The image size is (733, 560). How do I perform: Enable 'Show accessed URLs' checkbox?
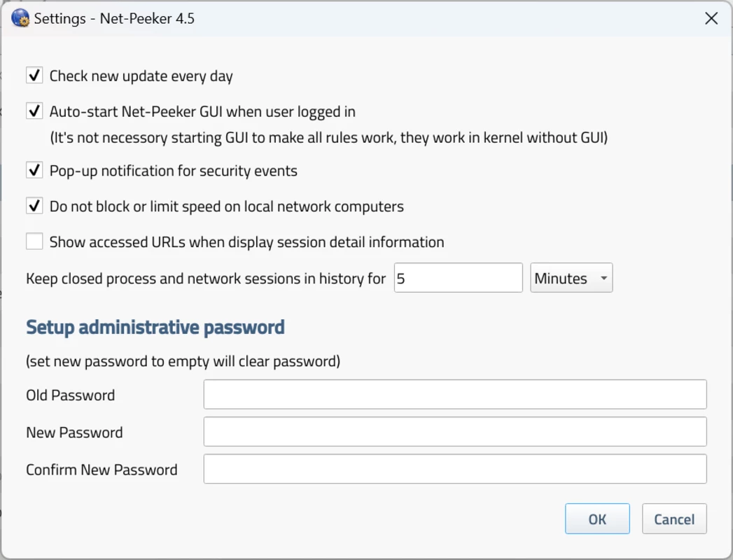[x=34, y=241]
